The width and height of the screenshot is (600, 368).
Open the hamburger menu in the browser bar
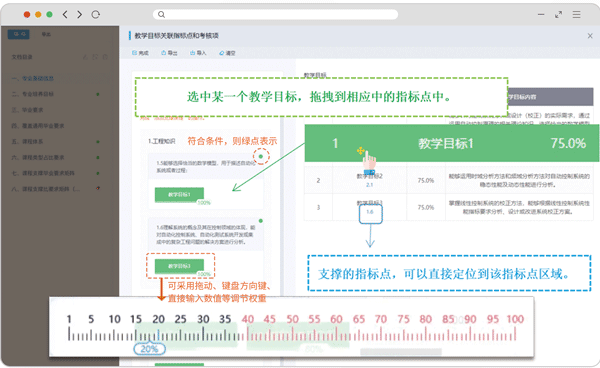[576, 15]
